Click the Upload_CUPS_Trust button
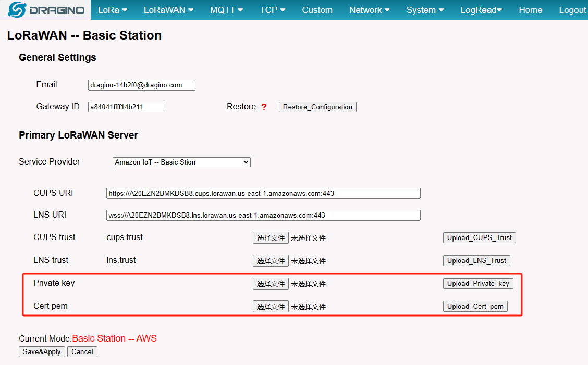Viewport: 588px width, 365px height. click(x=479, y=237)
